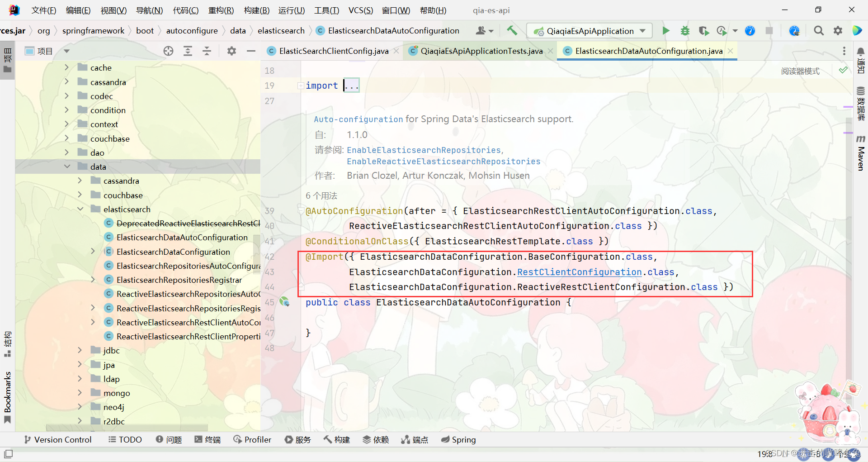Open the 文件(F) menu

pos(43,10)
